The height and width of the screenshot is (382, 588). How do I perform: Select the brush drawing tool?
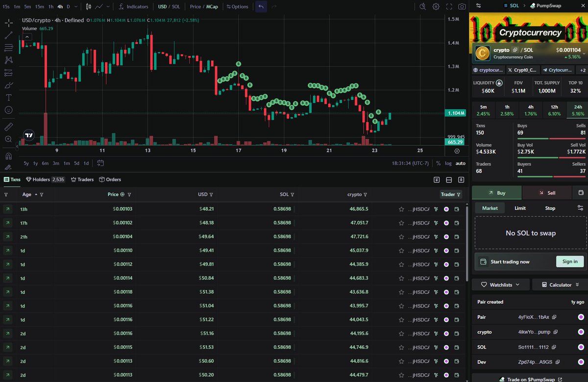(x=8, y=85)
